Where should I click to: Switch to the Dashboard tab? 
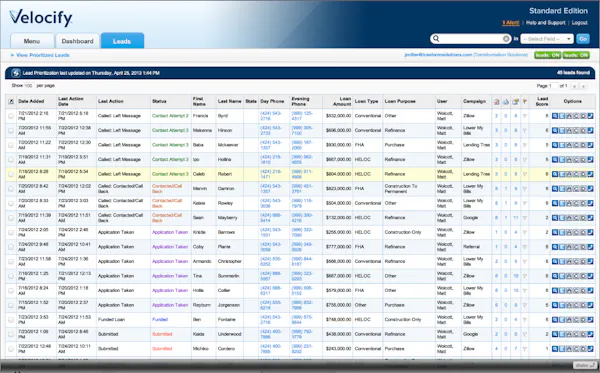77,41
